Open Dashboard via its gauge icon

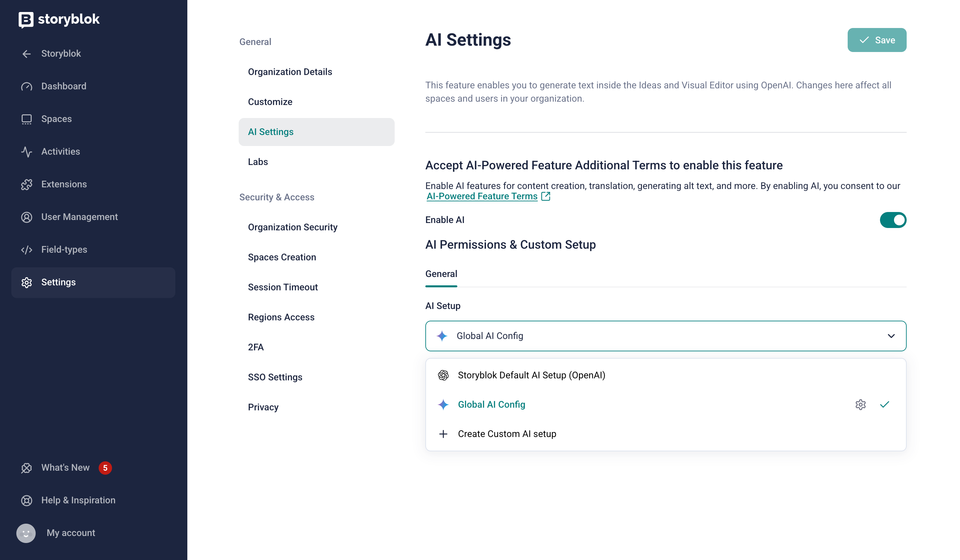26,86
